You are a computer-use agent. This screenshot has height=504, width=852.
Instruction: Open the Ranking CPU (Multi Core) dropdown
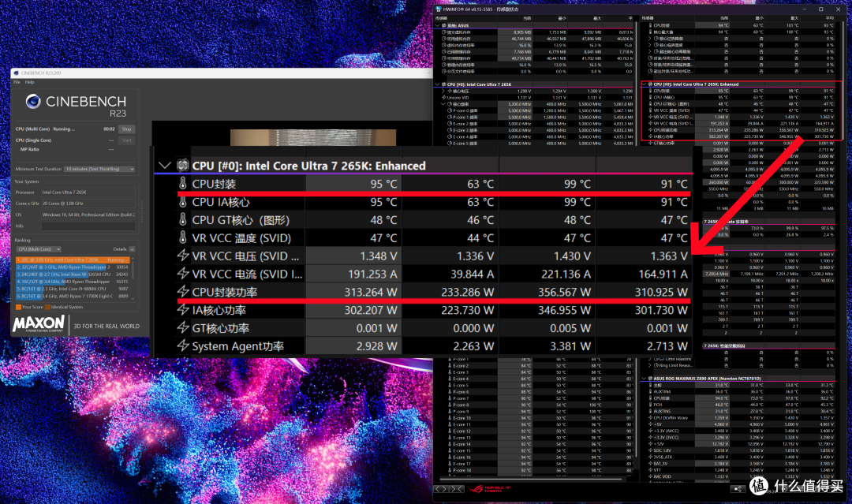click(39, 249)
